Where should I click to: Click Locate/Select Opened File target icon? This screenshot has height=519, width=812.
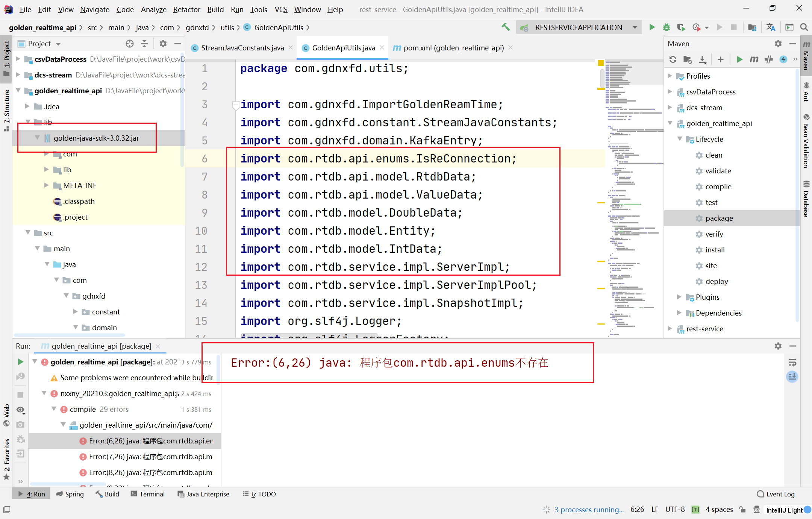coord(130,44)
